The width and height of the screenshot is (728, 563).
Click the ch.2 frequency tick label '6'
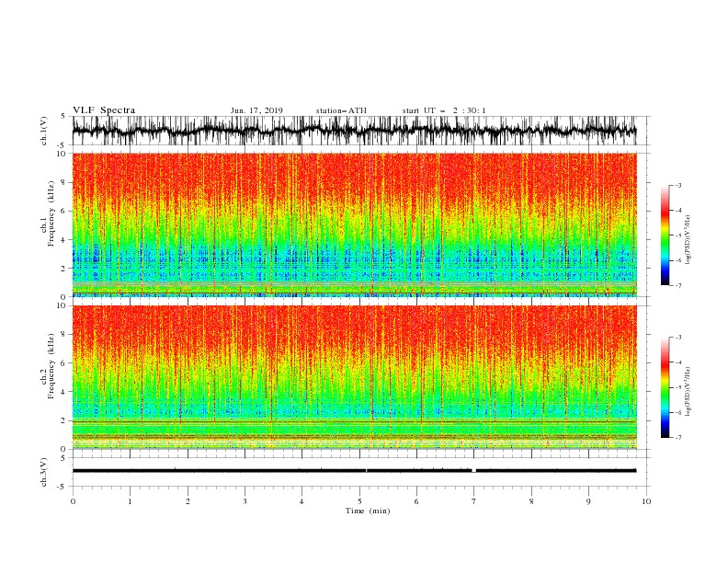pos(63,363)
